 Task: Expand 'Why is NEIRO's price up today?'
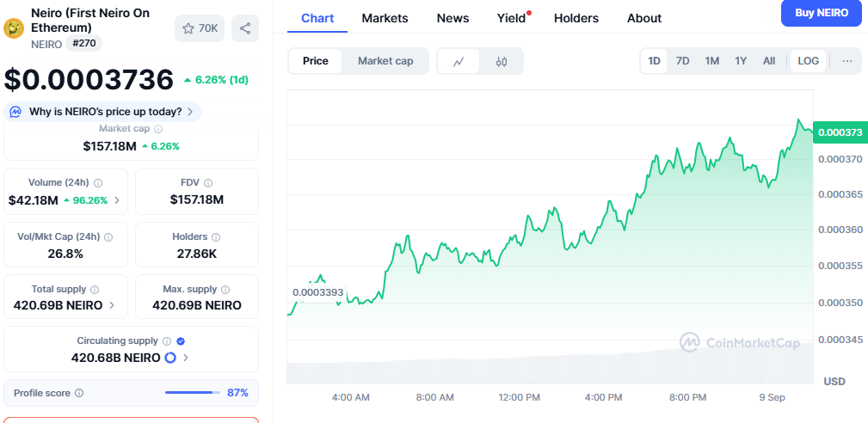(104, 112)
